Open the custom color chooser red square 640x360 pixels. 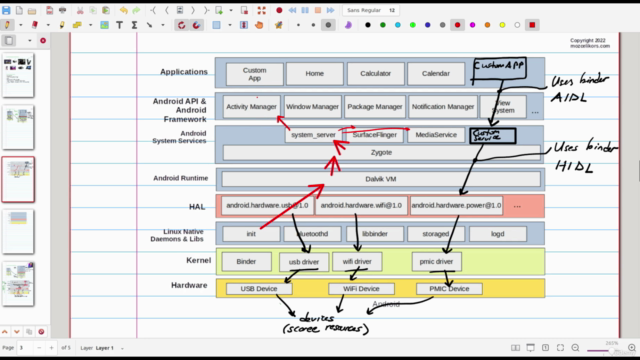point(532,25)
